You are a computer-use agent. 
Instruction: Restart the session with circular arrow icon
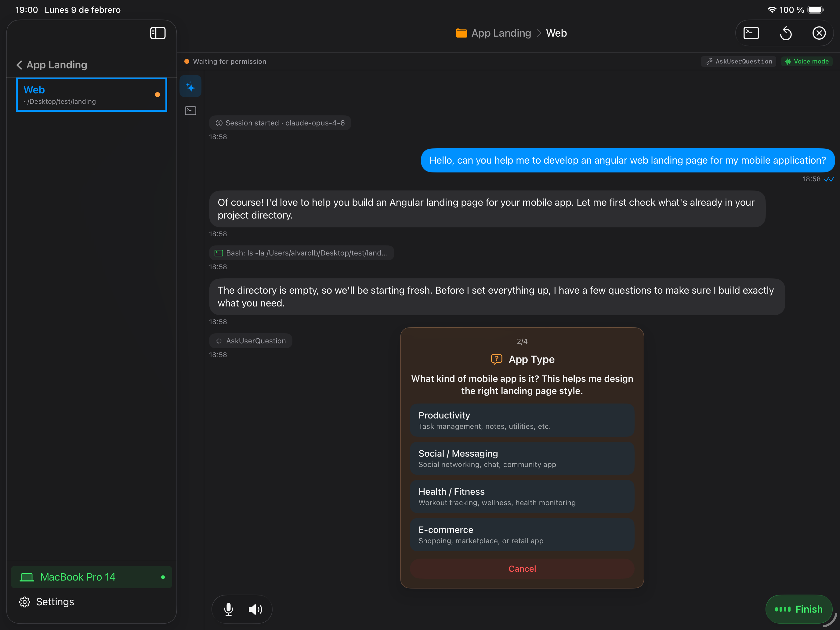786,33
